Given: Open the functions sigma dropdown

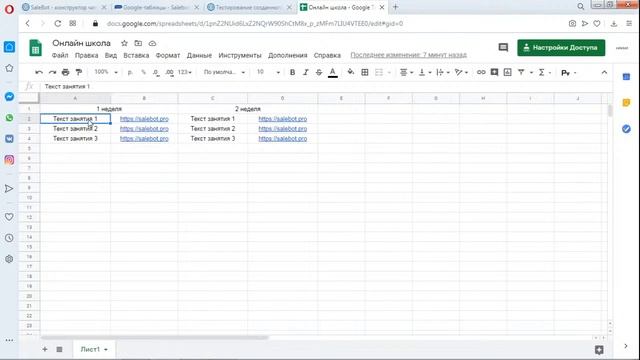Looking at the screenshot, I should point(544,72).
